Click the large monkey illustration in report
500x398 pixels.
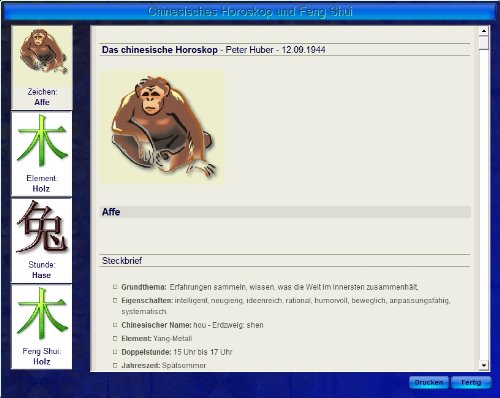tap(162, 127)
